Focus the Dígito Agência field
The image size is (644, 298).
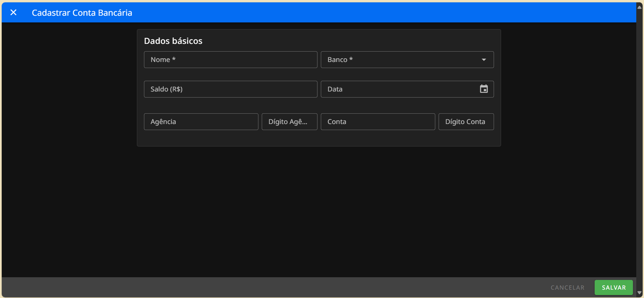[289, 121]
